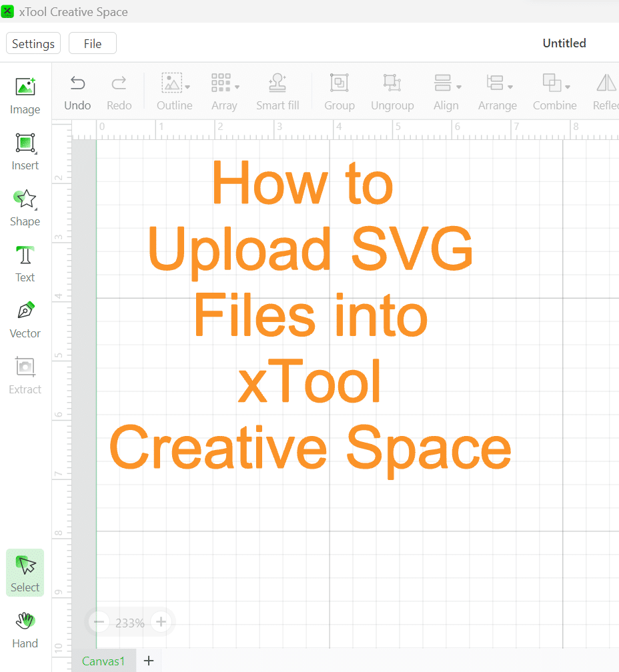Image resolution: width=619 pixels, height=672 pixels.
Task: Expand the Combine dropdown arrow
Action: pyautogui.click(x=568, y=87)
